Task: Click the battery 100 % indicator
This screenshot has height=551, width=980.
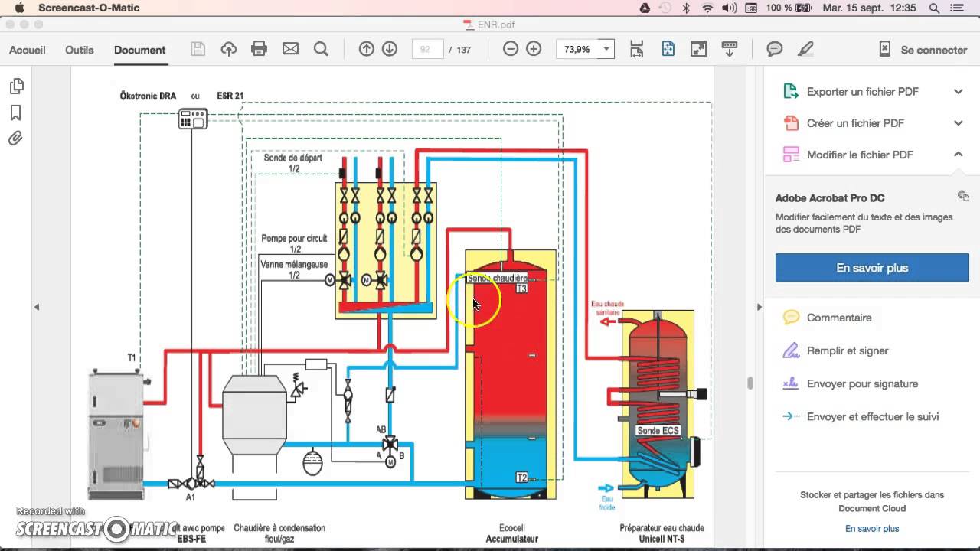Action: pos(789,8)
